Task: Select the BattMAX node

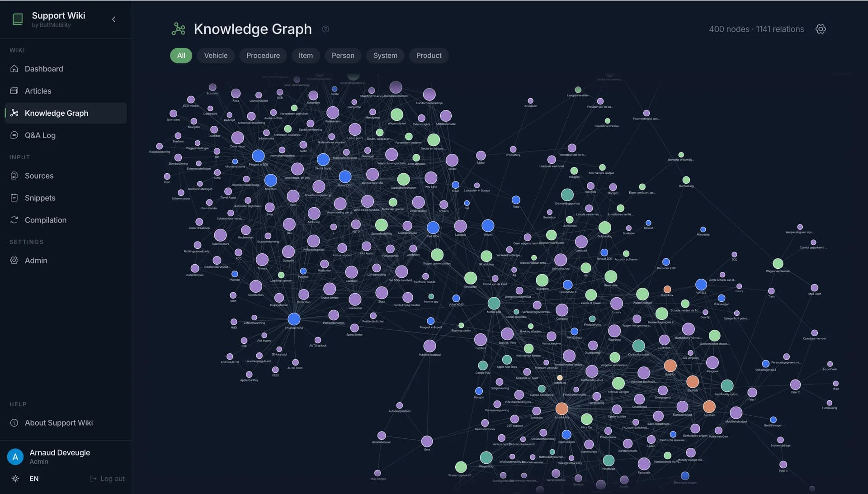Action: click(709, 406)
